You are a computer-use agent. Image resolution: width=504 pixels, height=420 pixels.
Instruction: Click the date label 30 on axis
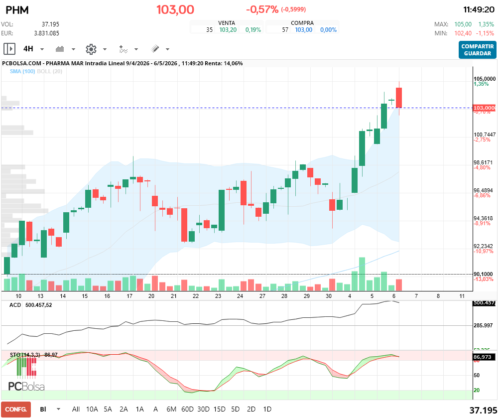[329, 296]
